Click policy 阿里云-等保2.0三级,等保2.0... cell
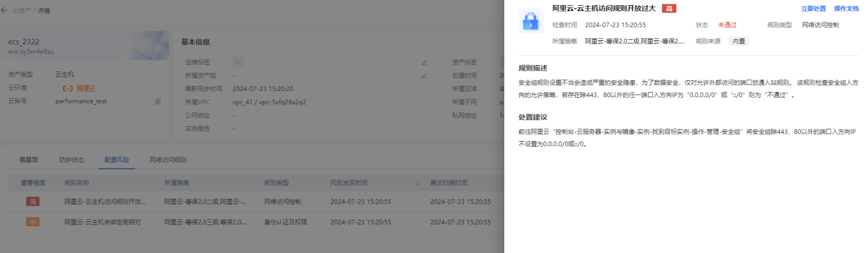The height and width of the screenshot is (253, 868). (205, 222)
